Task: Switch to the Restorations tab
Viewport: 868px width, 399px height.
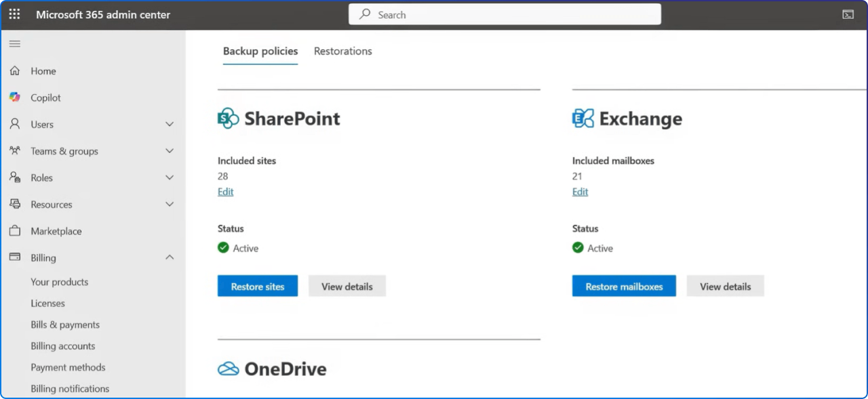Action: pos(342,51)
